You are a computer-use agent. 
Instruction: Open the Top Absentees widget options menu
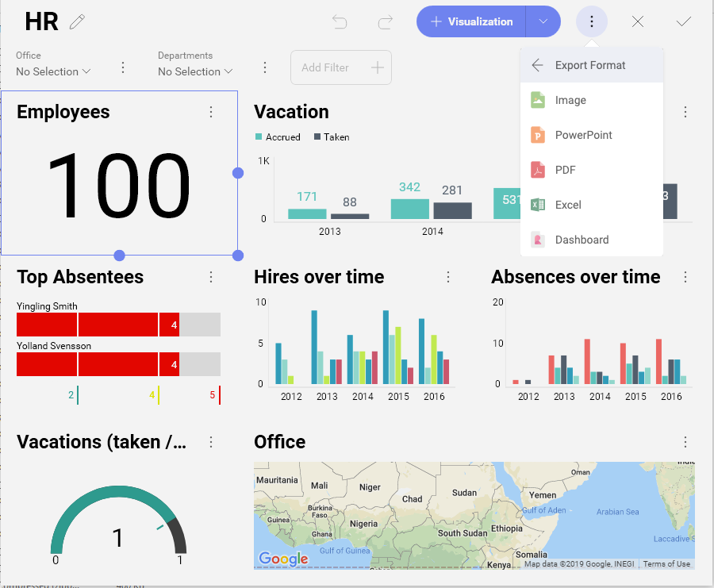(x=211, y=277)
